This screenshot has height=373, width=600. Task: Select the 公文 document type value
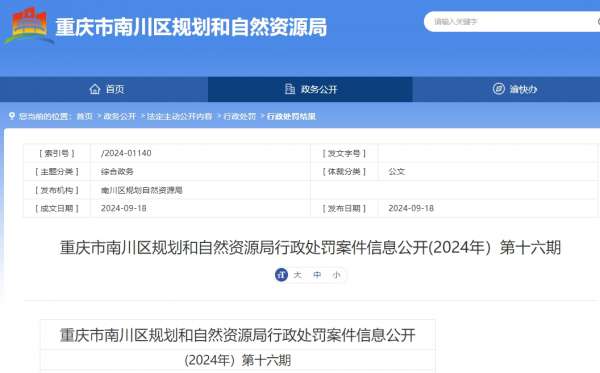coord(396,171)
